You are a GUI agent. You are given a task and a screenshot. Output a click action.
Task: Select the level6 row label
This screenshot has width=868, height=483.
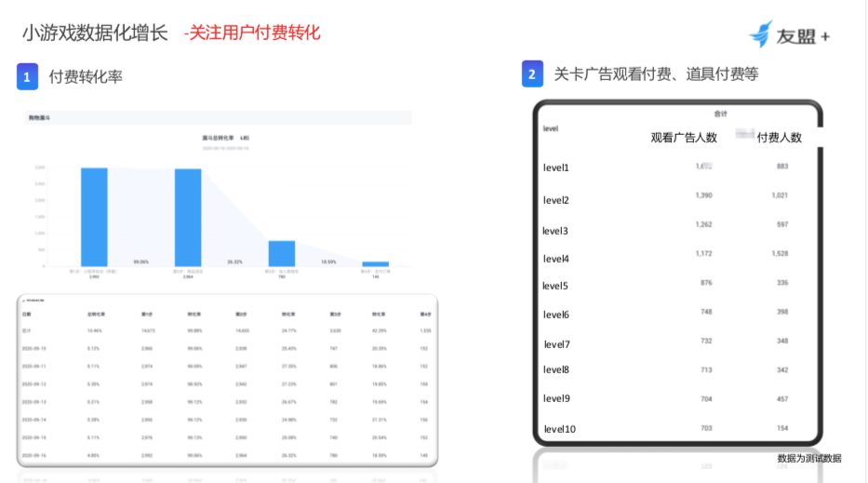coord(555,315)
